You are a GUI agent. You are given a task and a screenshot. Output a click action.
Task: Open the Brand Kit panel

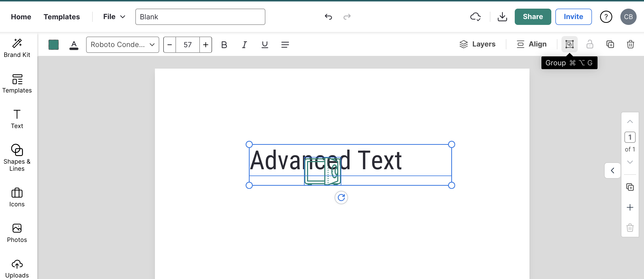17,48
